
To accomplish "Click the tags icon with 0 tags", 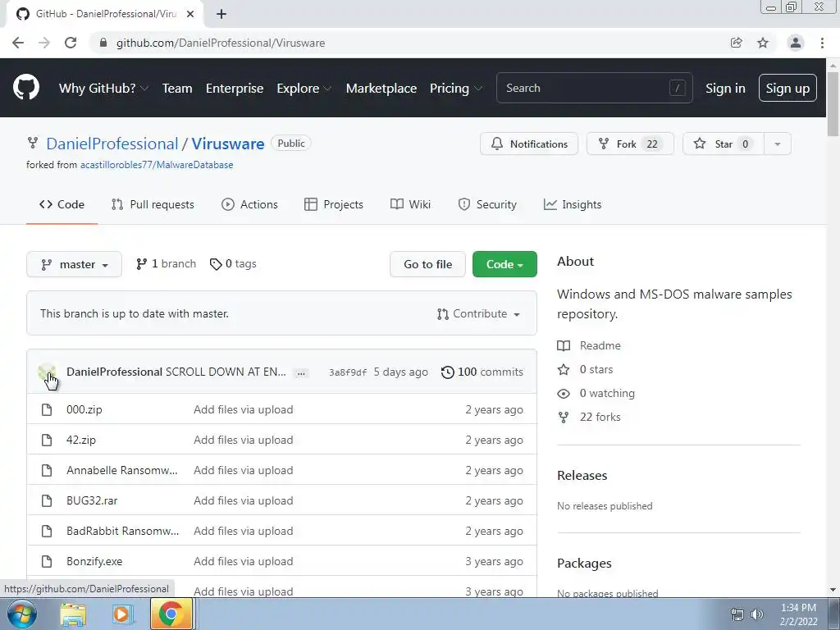I will (x=216, y=264).
